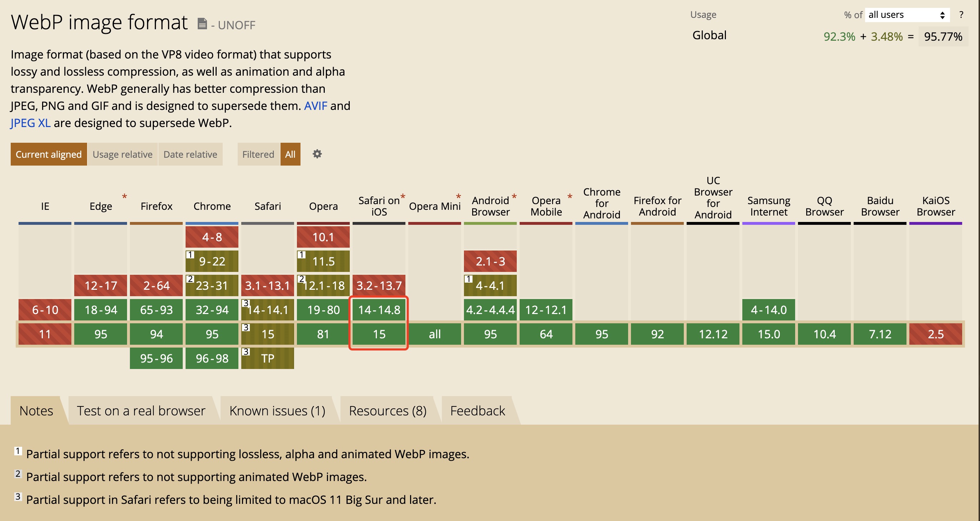Viewport: 980px width, 521px height.
Task: Toggle the Usage relative view
Action: pyautogui.click(x=122, y=154)
